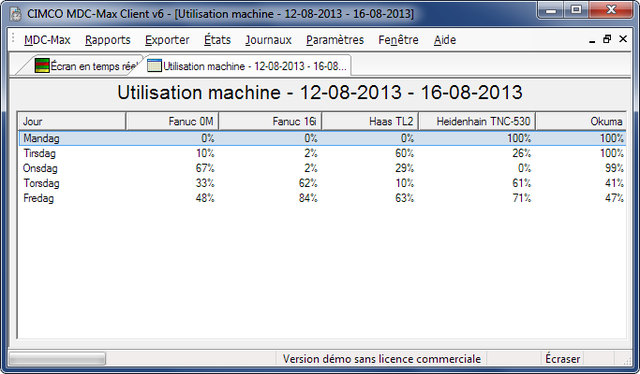Minimize the inner document window

coord(592,40)
